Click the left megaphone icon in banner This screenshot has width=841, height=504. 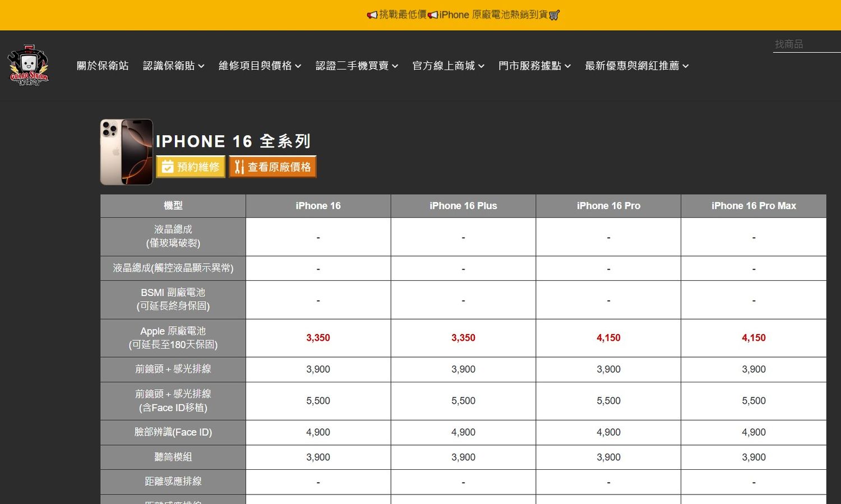372,15
